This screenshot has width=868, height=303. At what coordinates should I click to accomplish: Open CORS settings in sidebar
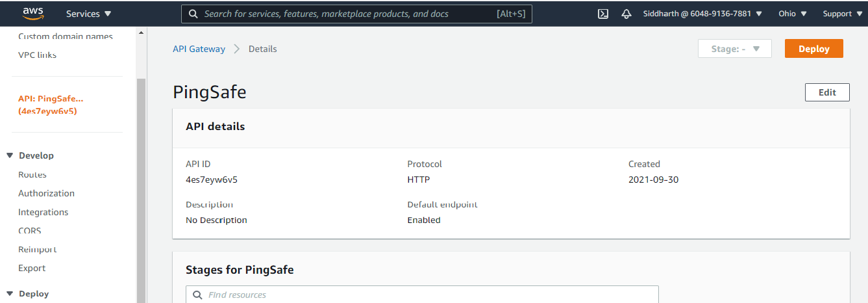pos(30,231)
